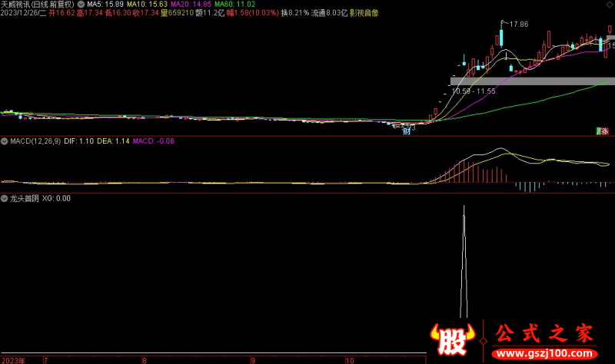The height and width of the screenshot is (364, 615).
Task: Click month 7 on the time axis
Action: [46, 360]
